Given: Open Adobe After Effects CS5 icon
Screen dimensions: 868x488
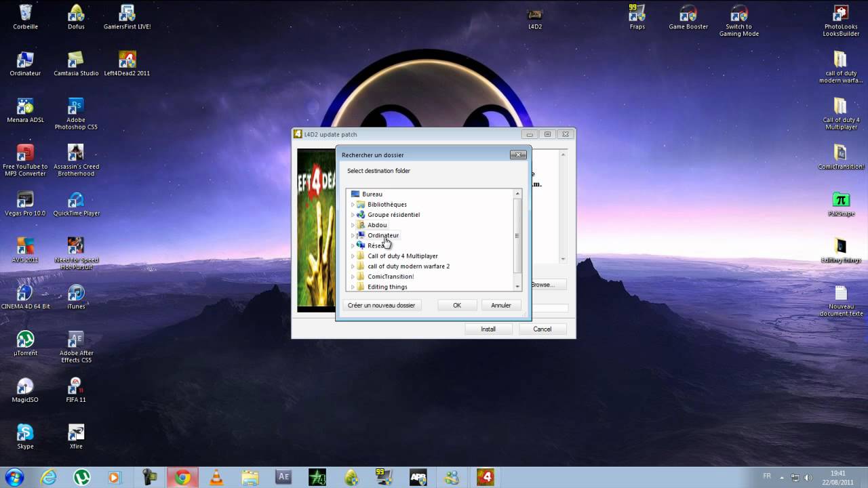Looking at the screenshot, I should 76,347.
